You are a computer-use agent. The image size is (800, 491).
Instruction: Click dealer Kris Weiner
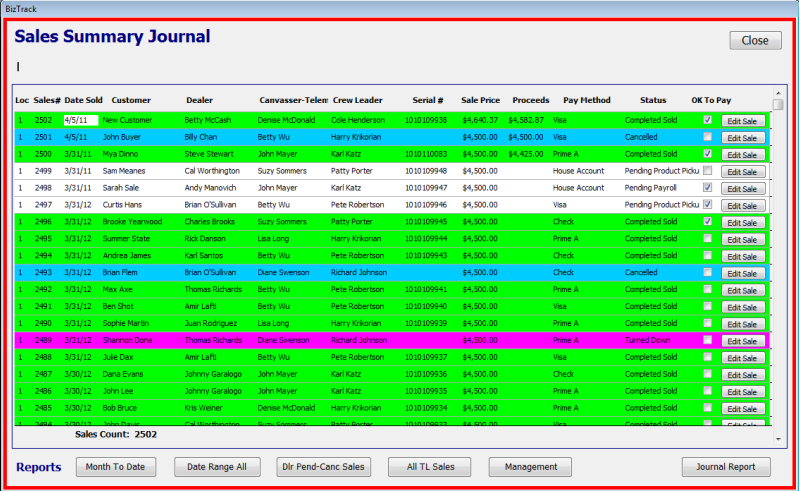coord(203,408)
